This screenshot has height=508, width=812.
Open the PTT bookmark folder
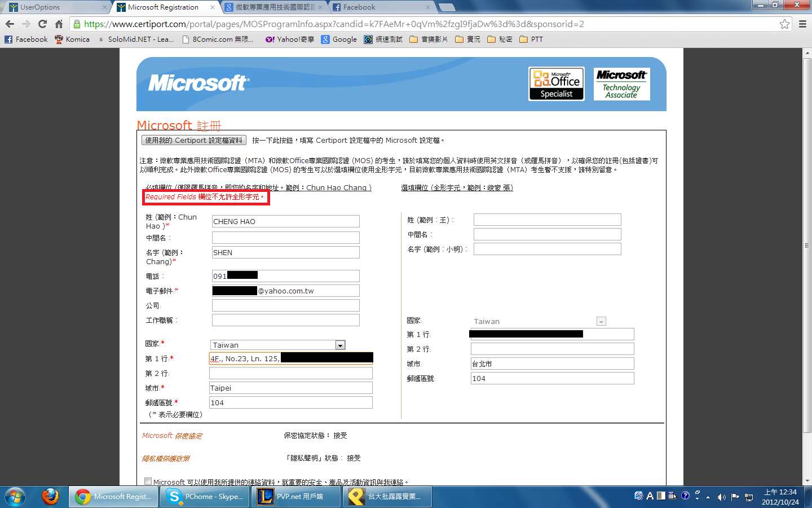pyautogui.click(x=531, y=39)
